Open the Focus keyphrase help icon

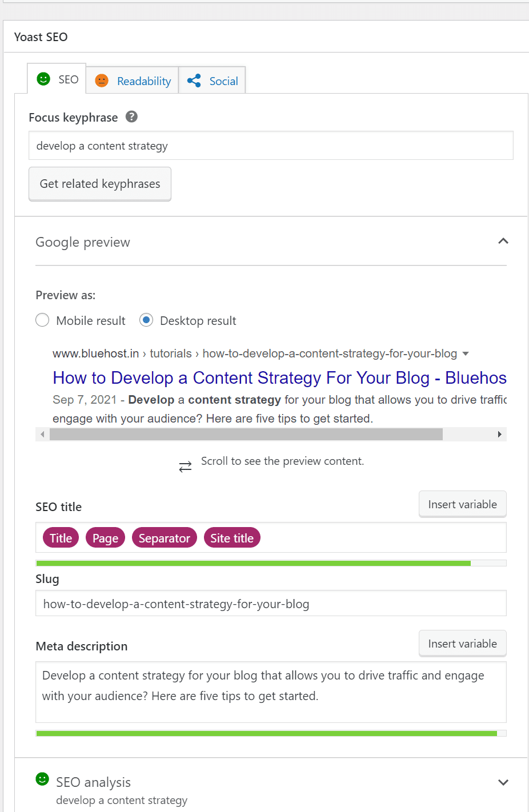(131, 116)
